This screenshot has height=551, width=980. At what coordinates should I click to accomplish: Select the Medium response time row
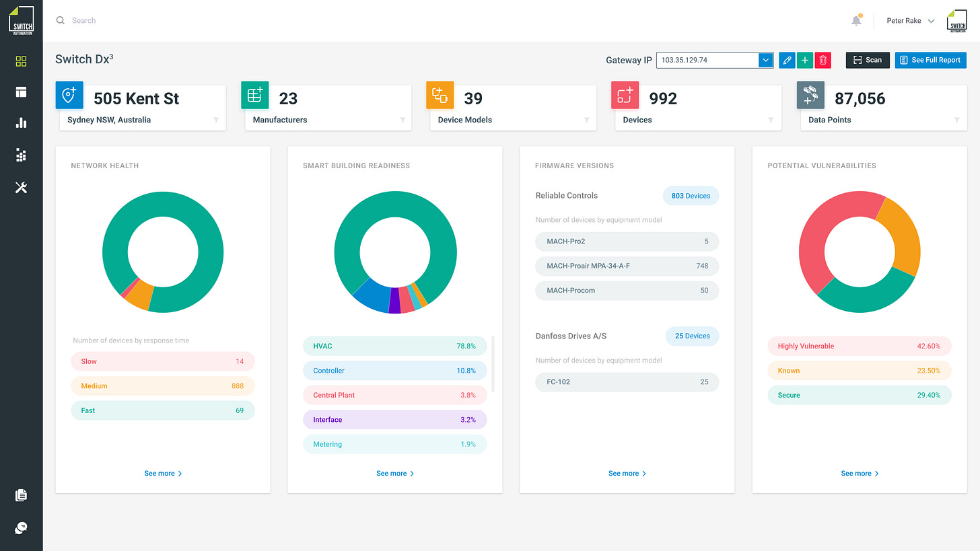pos(163,386)
